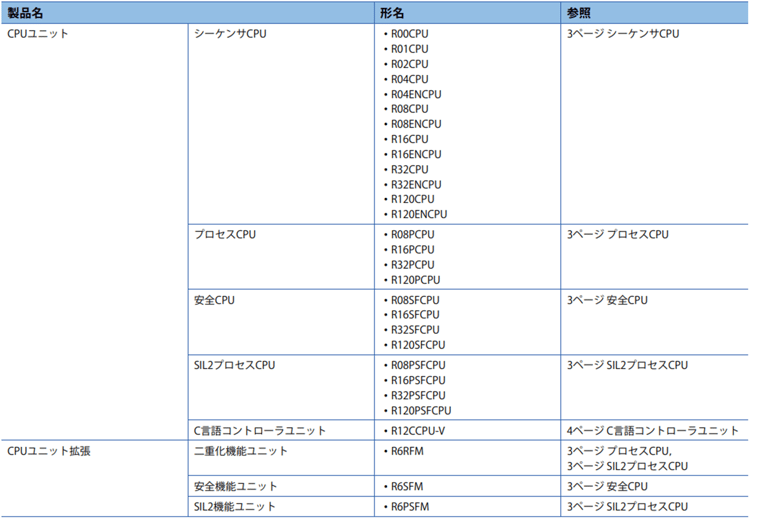This screenshot has width=759, height=522.
Task: Select the R120PSFCPU model entry
Action: (421, 410)
